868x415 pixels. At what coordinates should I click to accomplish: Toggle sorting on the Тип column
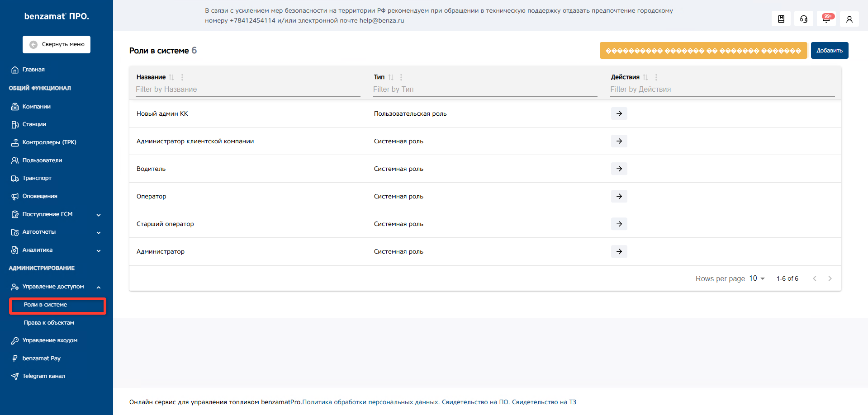(x=391, y=77)
